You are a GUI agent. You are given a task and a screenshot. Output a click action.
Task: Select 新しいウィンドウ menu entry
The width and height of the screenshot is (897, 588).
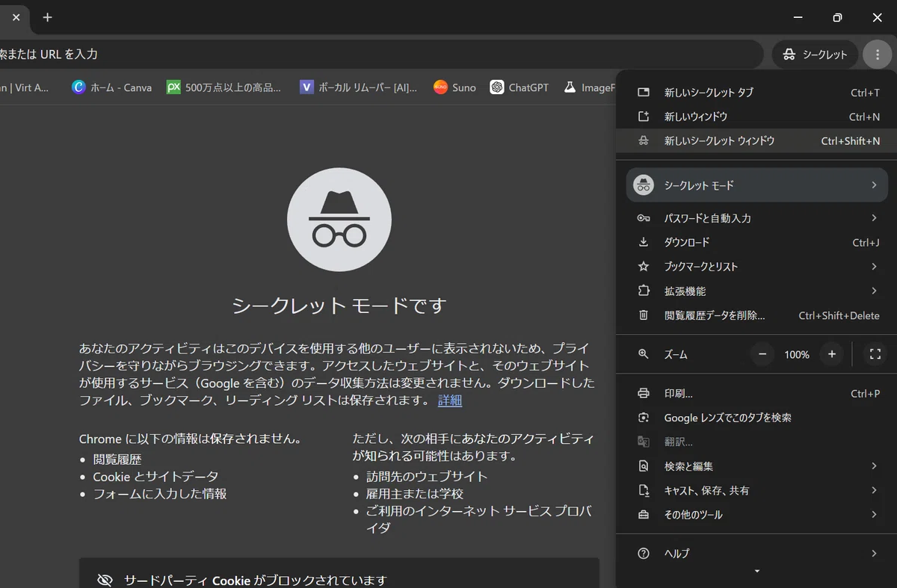click(x=756, y=117)
